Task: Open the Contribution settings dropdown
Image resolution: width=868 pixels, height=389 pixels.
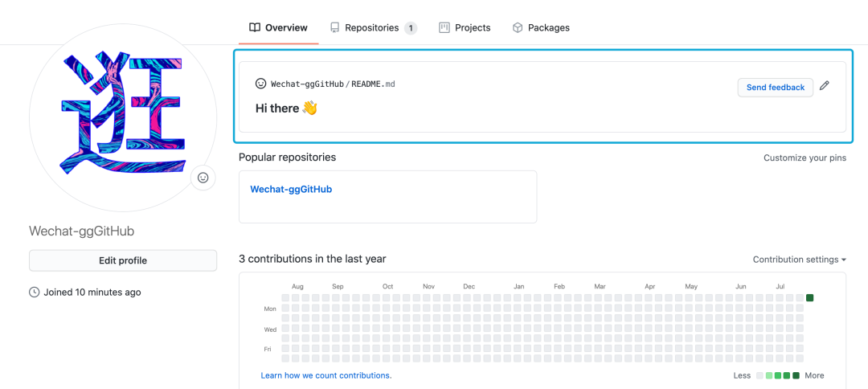Action: point(799,260)
